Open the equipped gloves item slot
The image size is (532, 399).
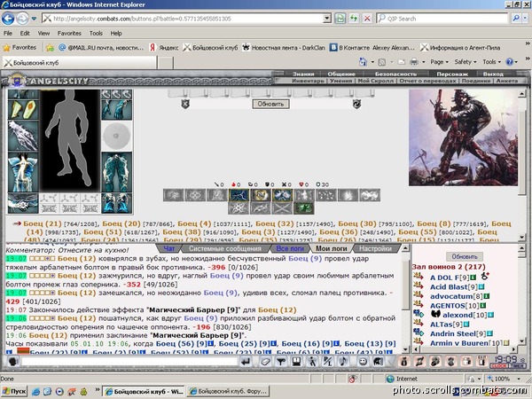pos(116,109)
